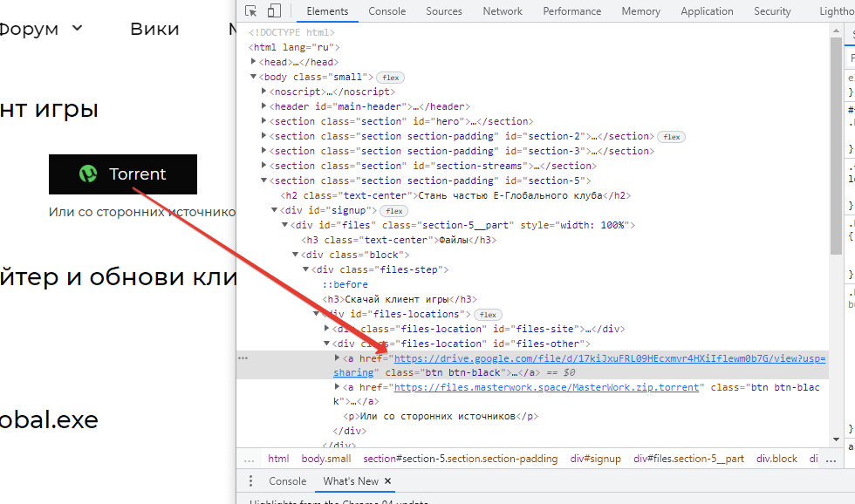Collapse the div class block node
The width and height of the screenshot is (855, 504).
pyautogui.click(x=295, y=254)
